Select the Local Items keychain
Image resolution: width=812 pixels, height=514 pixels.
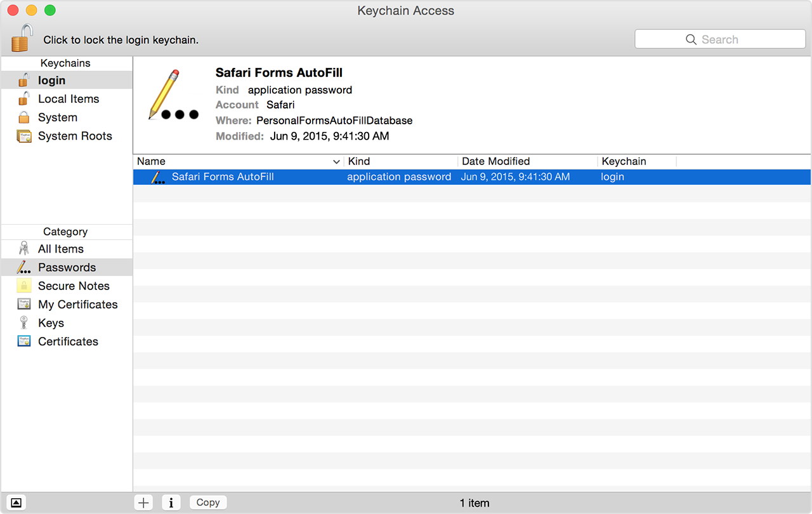(x=67, y=99)
